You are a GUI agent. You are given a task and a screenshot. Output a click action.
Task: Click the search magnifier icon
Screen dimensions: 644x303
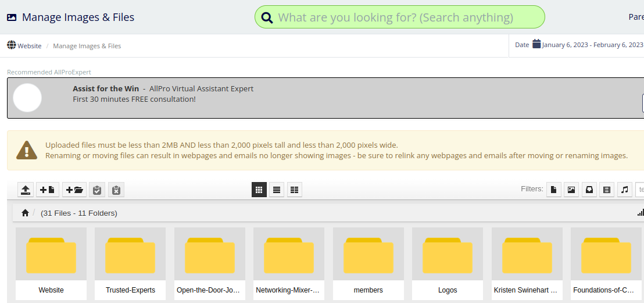(x=267, y=17)
